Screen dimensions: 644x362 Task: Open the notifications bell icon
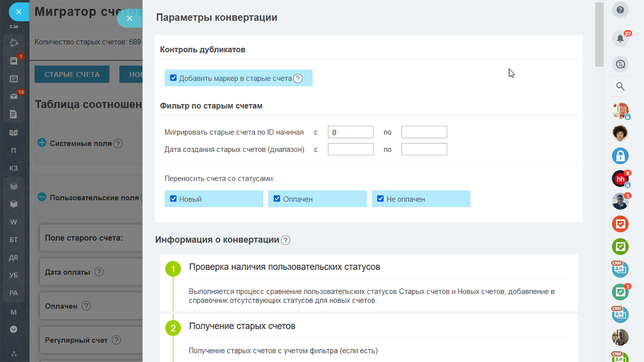click(x=620, y=39)
